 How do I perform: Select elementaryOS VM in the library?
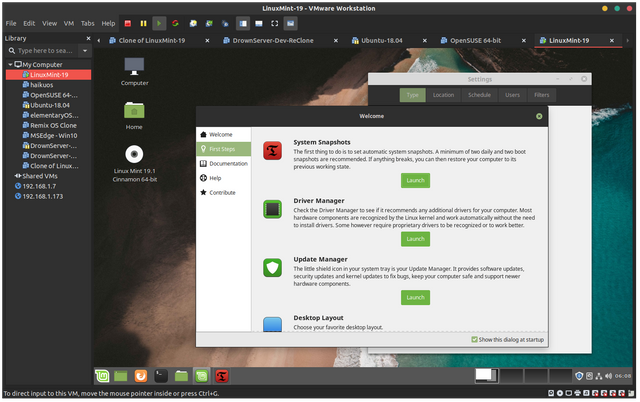coord(54,115)
